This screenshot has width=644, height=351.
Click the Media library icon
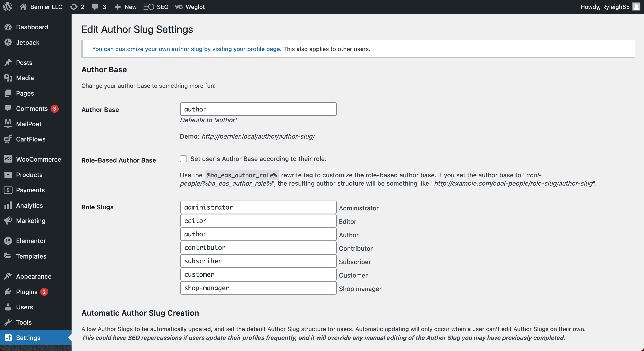pyautogui.click(x=8, y=78)
